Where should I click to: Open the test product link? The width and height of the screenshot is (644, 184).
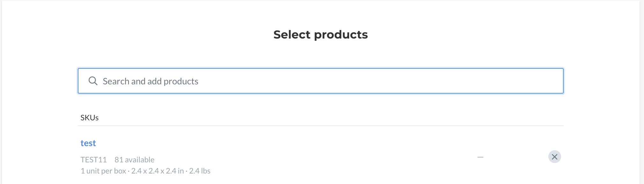coord(88,143)
